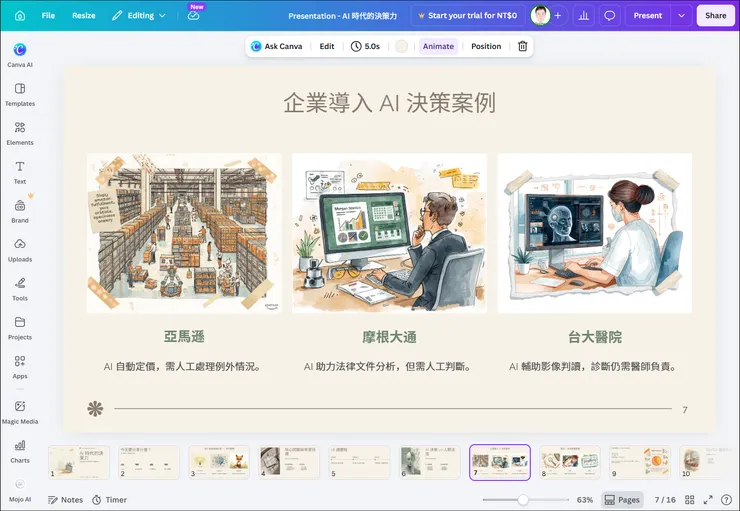Viewport: 740px width, 511px height.
Task: Open the Notes panel
Action: pos(65,500)
